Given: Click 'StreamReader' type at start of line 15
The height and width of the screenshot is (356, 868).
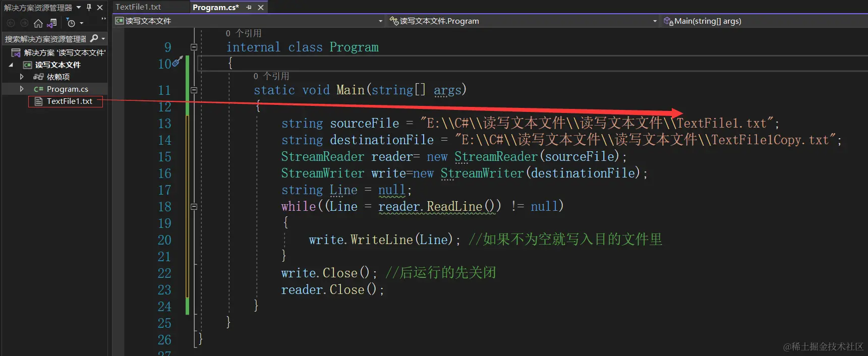Looking at the screenshot, I should point(323,157).
